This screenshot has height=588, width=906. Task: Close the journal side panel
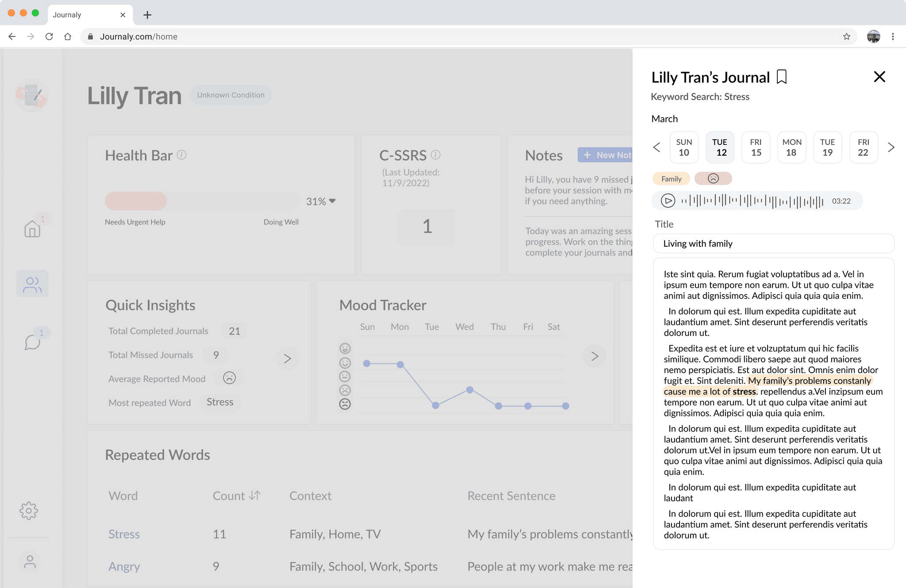[x=879, y=77]
